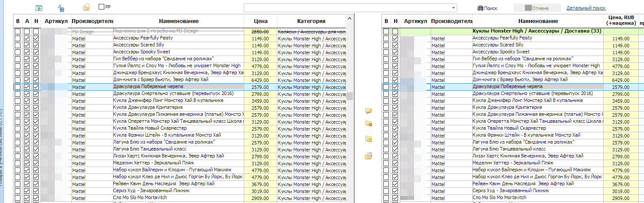The image size is (644, 203).
Task: Click the blue font replace icon in toolbar
Action: click(x=61, y=8)
